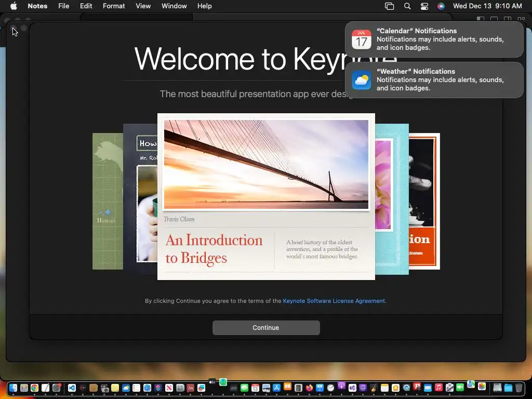The height and width of the screenshot is (399, 532).
Task: Open the Weather app in the Dock
Action: pos(126,388)
